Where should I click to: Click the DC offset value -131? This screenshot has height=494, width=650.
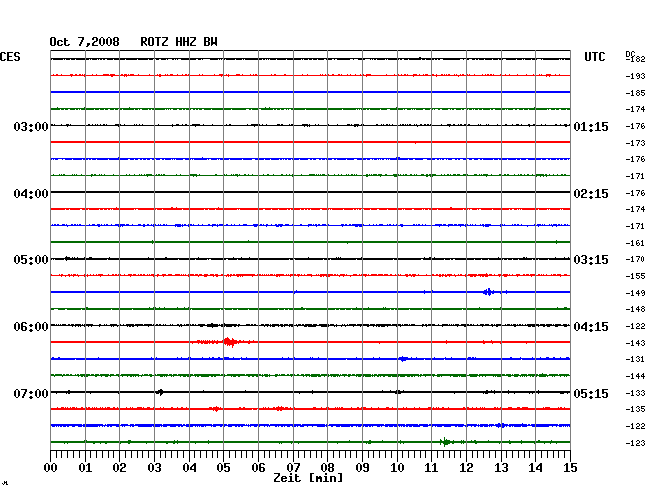[x=635, y=359]
